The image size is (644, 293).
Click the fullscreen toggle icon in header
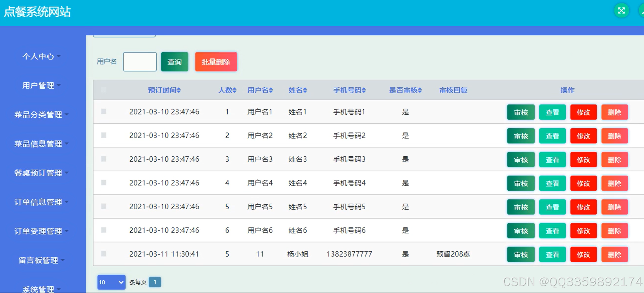[622, 11]
